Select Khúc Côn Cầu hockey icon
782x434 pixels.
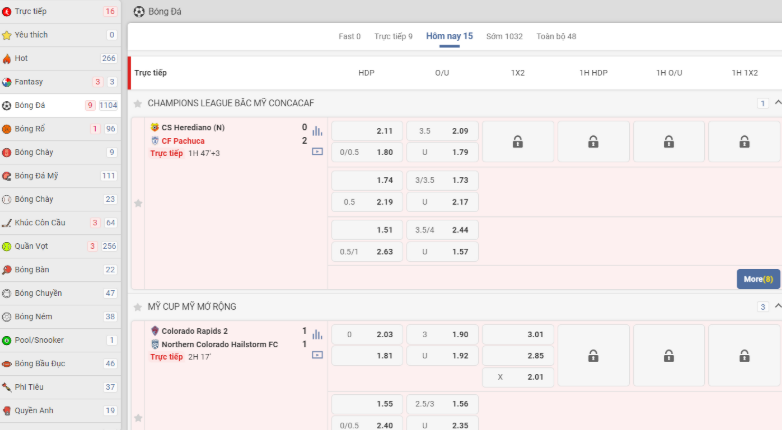click(x=6, y=222)
